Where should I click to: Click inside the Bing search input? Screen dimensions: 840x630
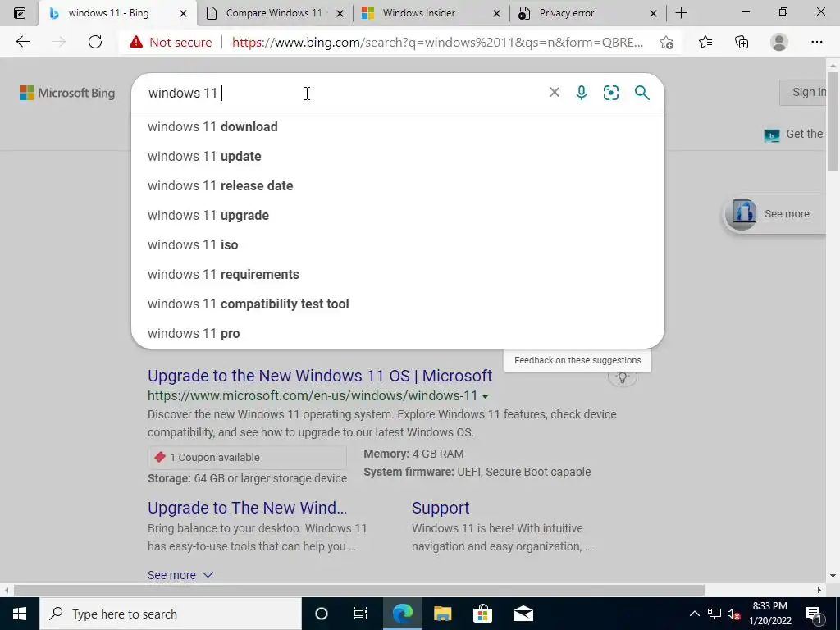pos(343,93)
